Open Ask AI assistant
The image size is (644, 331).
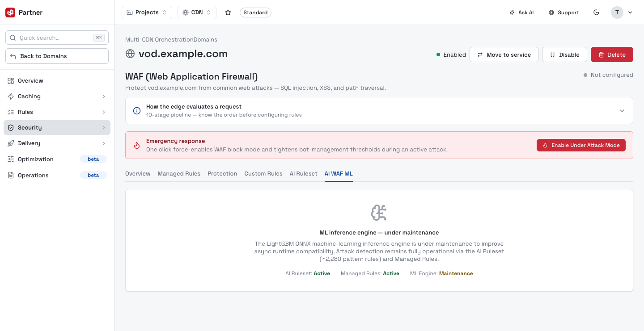click(521, 13)
